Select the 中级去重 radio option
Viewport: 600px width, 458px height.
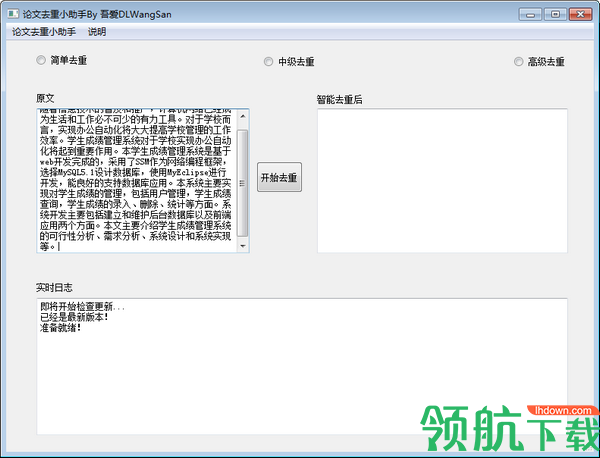click(x=289, y=62)
